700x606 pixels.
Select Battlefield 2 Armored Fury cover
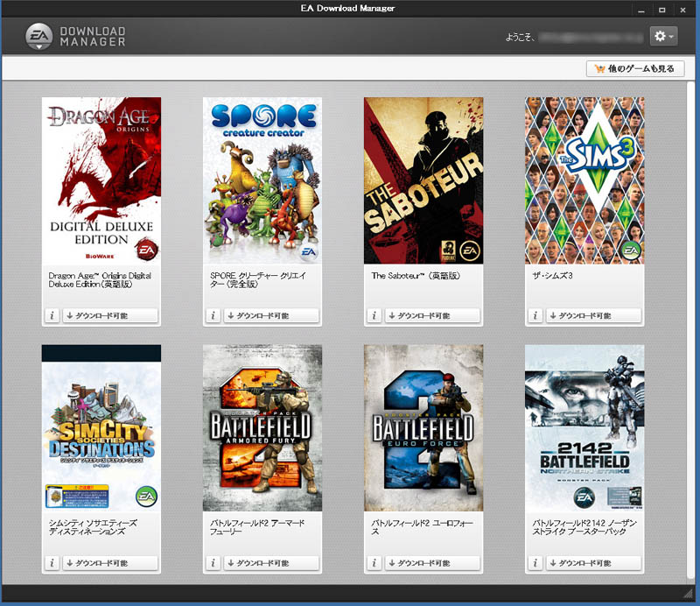262,427
